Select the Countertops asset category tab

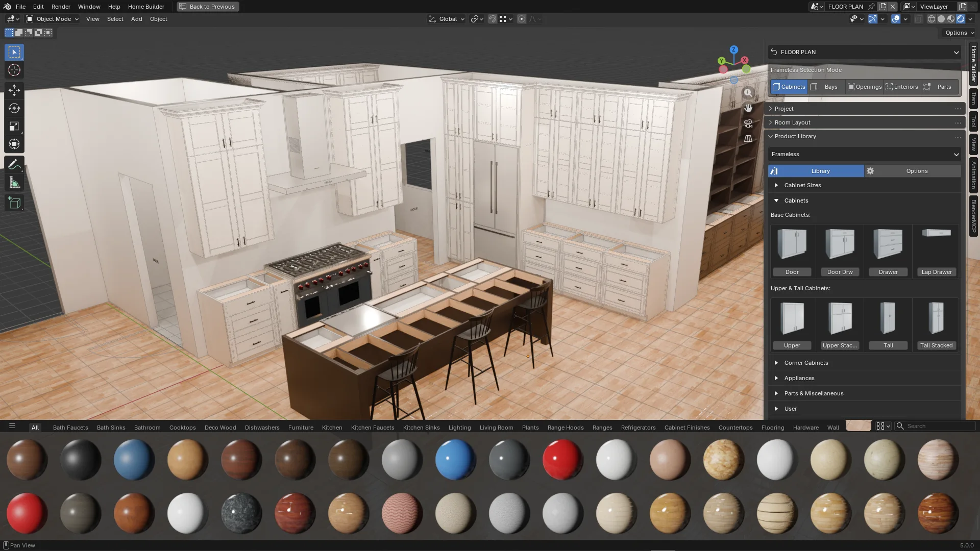point(735,428)
